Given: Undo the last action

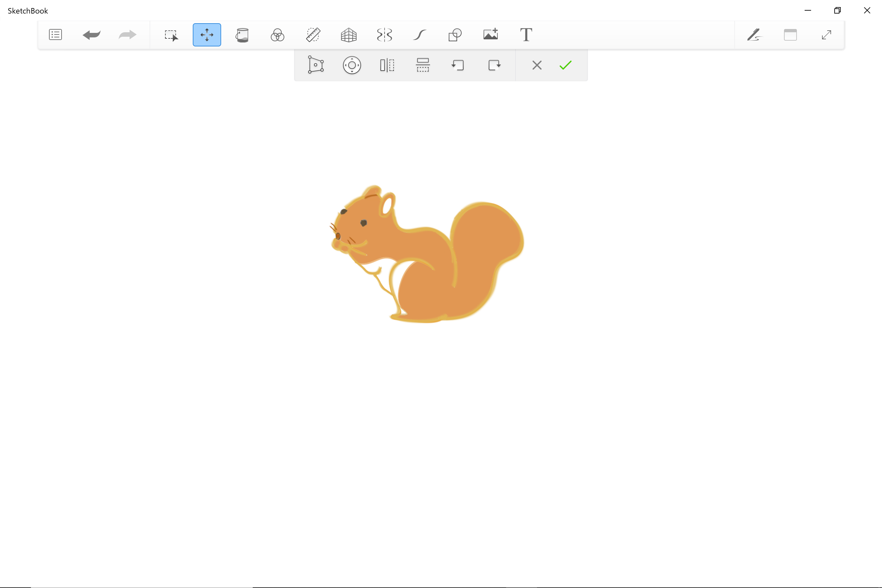Looking at the screenshot, I should (92, 35).
